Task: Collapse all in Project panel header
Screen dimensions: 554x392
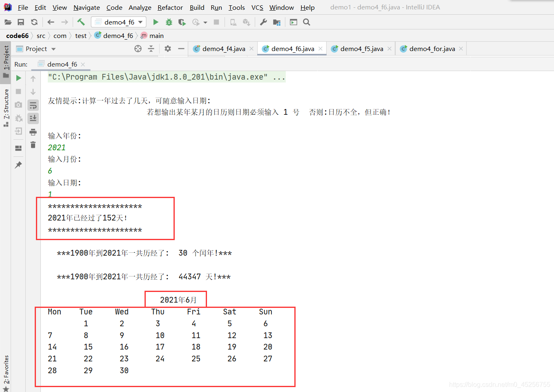Action: click(151, 49)
